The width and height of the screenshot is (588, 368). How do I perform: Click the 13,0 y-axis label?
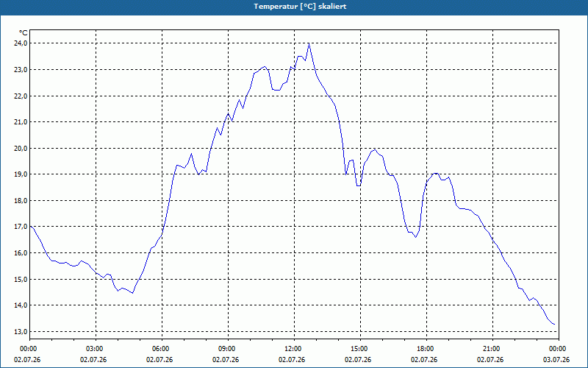click(22, 332)
